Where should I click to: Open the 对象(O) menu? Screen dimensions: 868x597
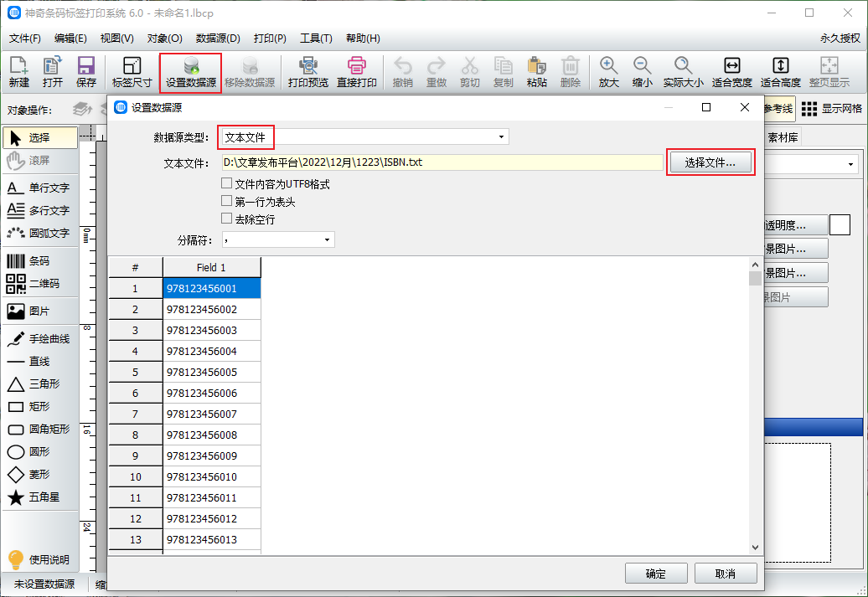click(x=164, y=39)
